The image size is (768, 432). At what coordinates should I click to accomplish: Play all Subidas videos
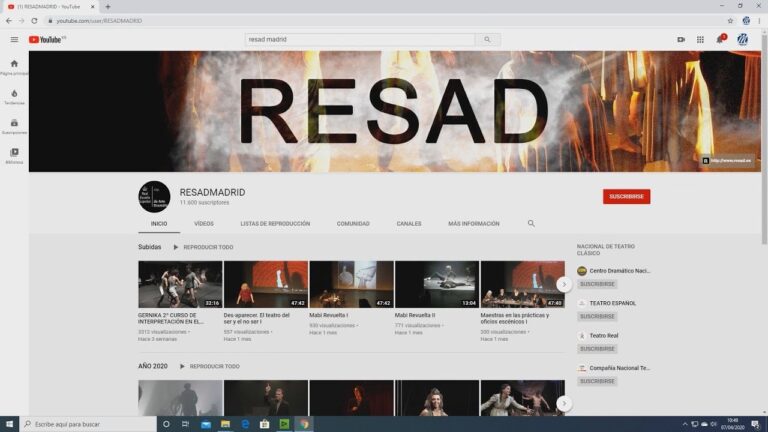[203, 247]
